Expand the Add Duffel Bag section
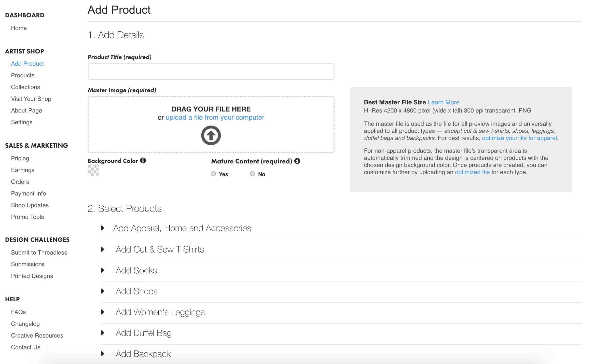Image resolution: width=607 pixels, height=364 pixels. coord(143,333)
